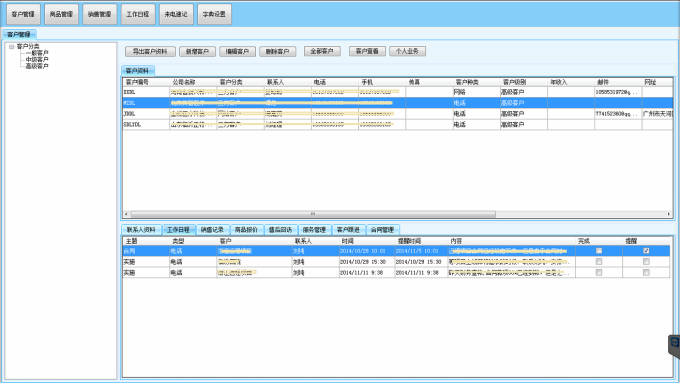
Task: Switch to the 客户管理 page tab
Action: [19, 34]
